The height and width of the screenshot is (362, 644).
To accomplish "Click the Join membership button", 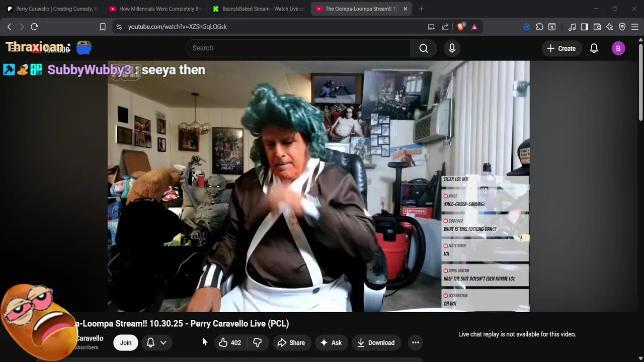I will click(126, 343).
